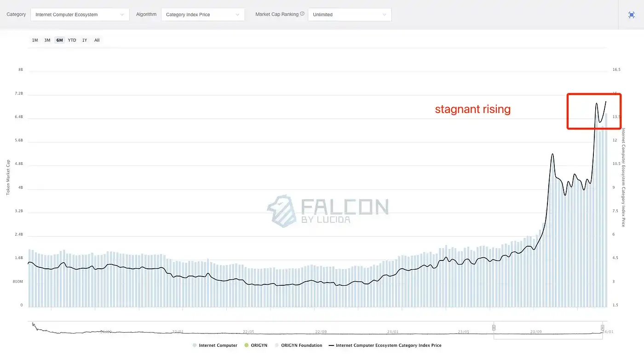The width and height of the screenshot is (644, 362).
Task: Click the 22/05 point on overview timeline
Action: 248,332
